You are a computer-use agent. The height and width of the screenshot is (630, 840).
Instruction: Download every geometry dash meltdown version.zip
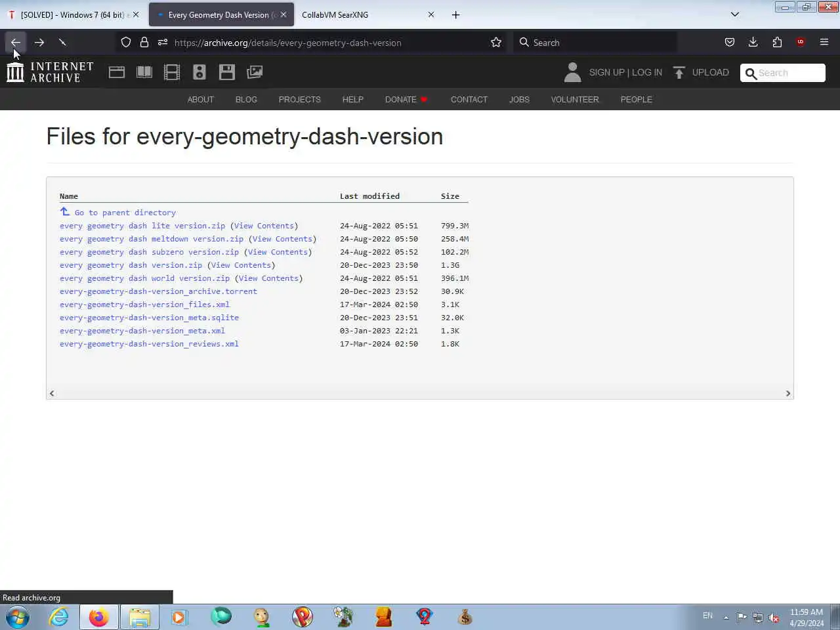point(152,239)
